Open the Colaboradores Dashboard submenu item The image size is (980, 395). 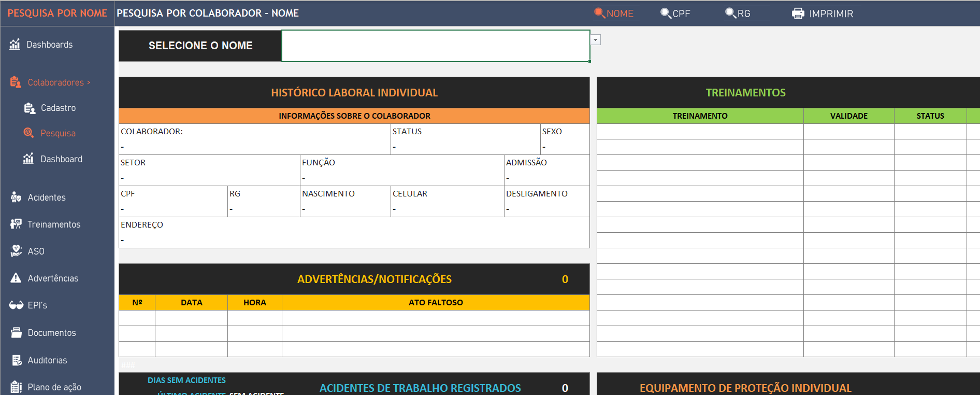pos(61,159)
